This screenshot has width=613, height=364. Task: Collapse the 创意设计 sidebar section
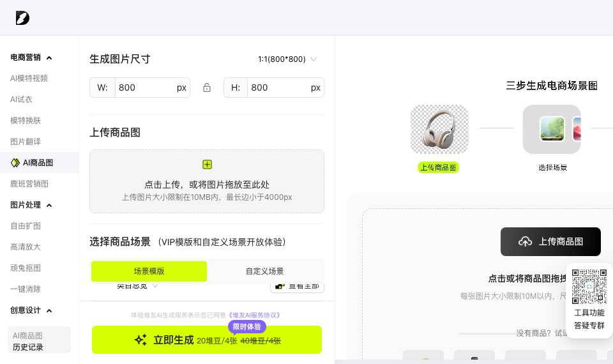point(49,311)
